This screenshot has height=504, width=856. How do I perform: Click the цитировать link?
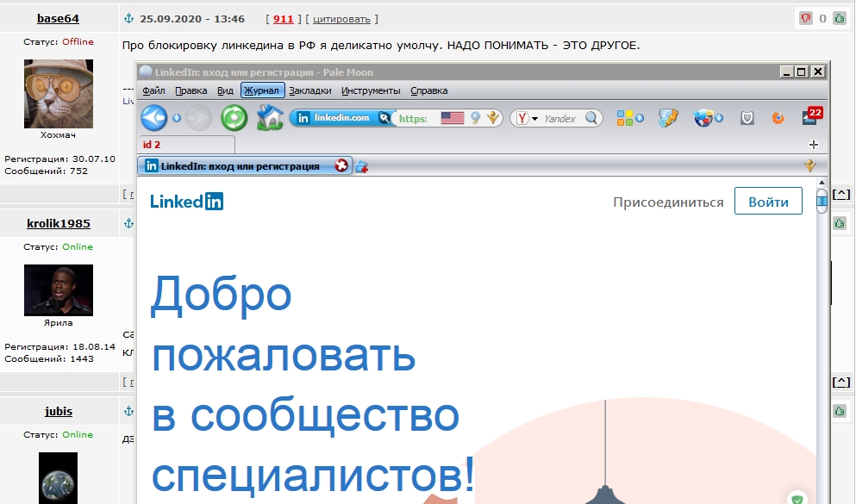click(341, 19)
